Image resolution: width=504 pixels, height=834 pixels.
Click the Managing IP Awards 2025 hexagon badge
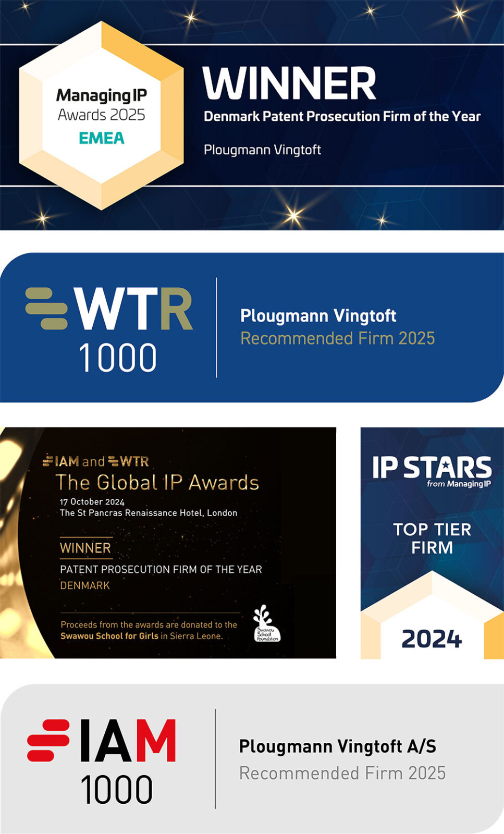click(102, 116)
